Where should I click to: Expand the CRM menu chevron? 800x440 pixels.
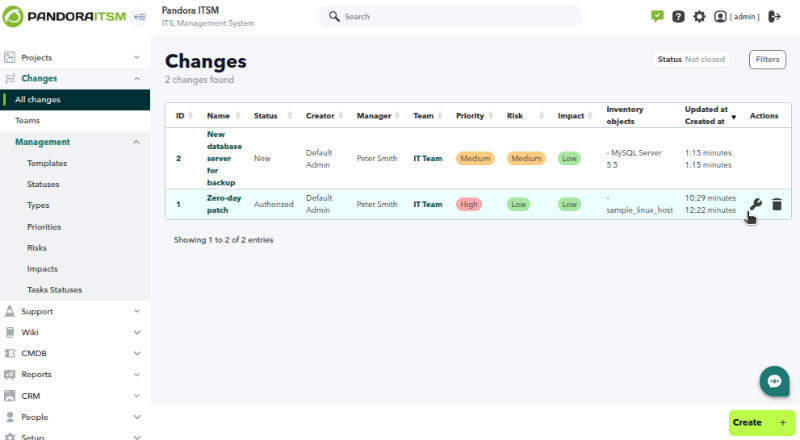tap(137, 396)
